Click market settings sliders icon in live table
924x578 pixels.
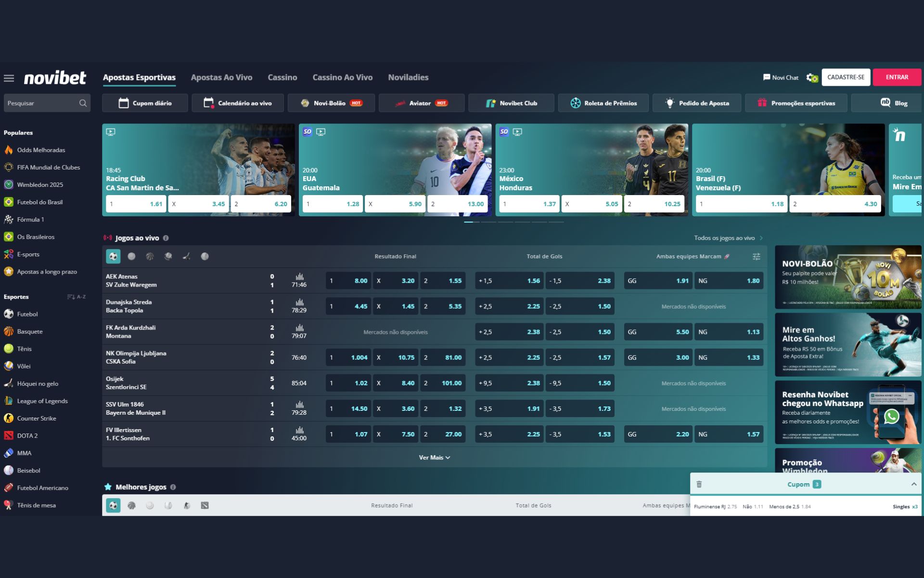click(756, 257)
